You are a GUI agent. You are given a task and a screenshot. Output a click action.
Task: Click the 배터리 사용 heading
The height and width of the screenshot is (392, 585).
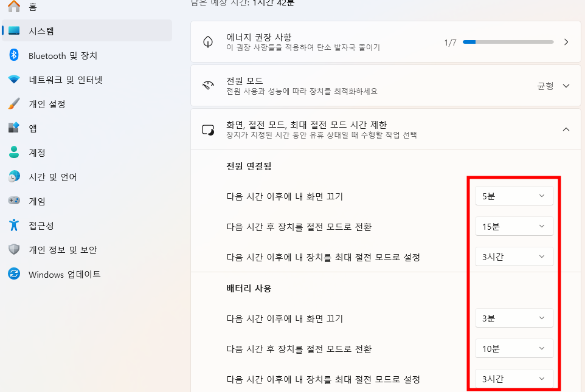pos(249,288)
